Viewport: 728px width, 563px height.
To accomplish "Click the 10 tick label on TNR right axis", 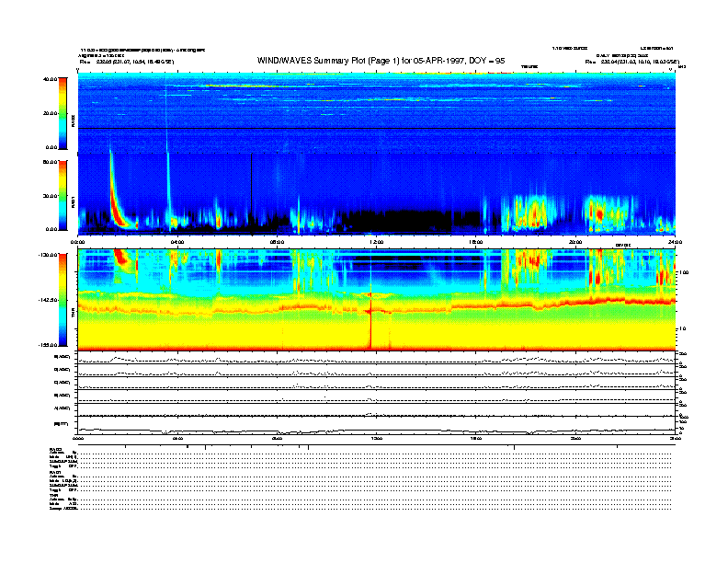I will click(x=682, y=328).
